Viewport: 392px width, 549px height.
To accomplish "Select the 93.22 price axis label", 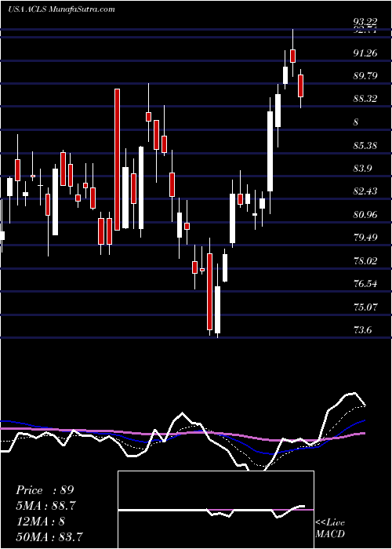I will [x=365, y=22].
